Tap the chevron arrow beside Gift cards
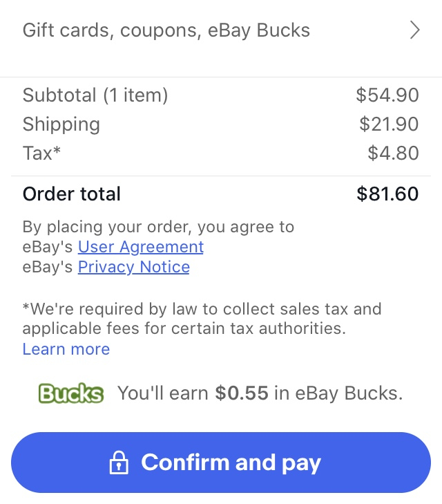 tap(414, 30)
